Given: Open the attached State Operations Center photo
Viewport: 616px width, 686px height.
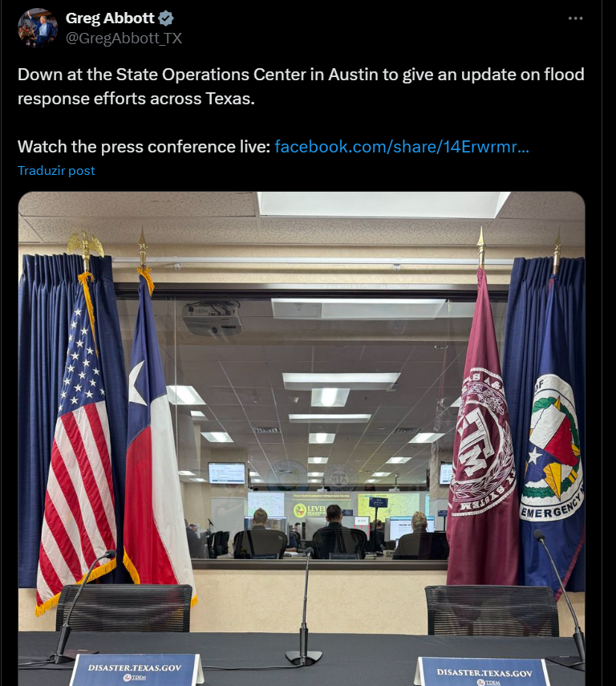Looking at the screenshot, I should point(302,439).
